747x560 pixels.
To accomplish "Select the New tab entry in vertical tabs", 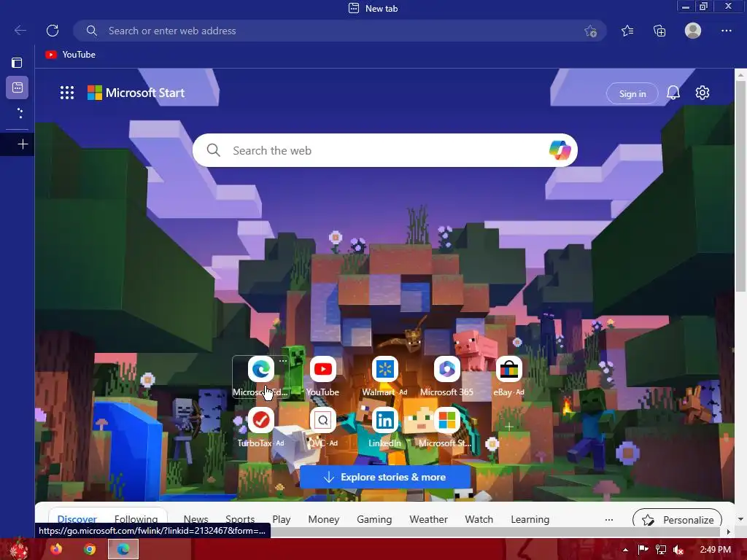I will [18, 87].
